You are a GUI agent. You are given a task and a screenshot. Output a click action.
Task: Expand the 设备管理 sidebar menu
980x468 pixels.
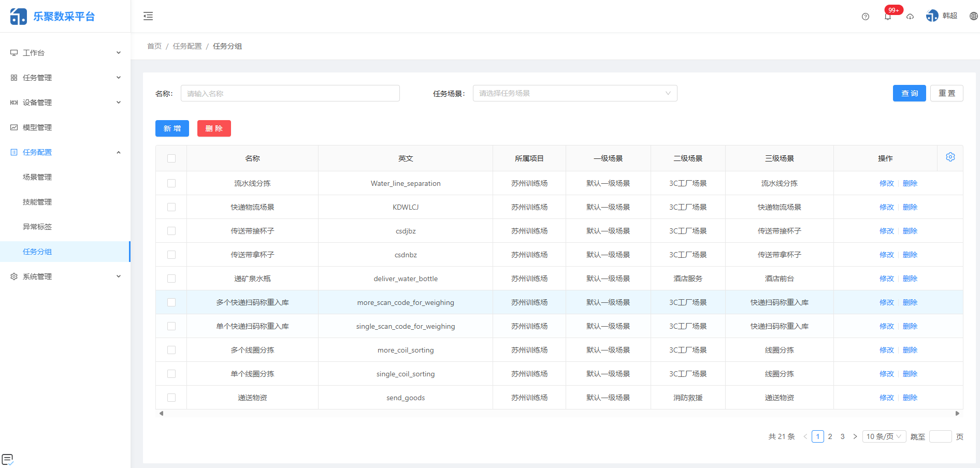coord(65,102)
